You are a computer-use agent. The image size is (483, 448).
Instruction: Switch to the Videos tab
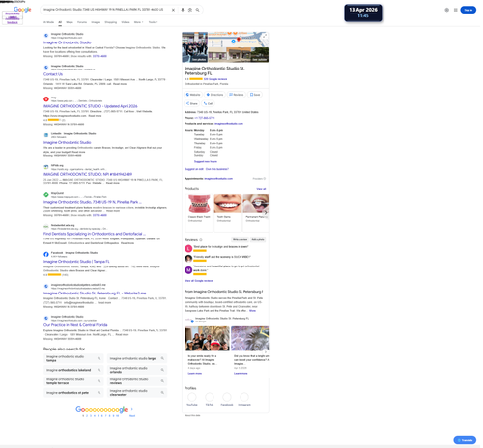coord(126,22)
